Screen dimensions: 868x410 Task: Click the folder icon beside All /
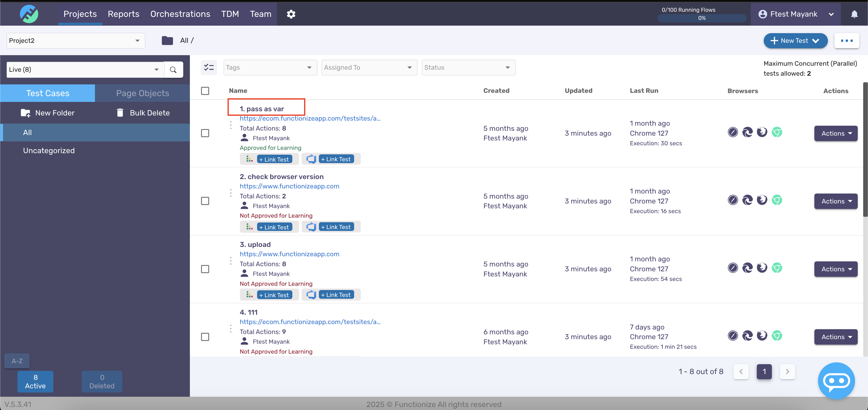click(167, 40)
